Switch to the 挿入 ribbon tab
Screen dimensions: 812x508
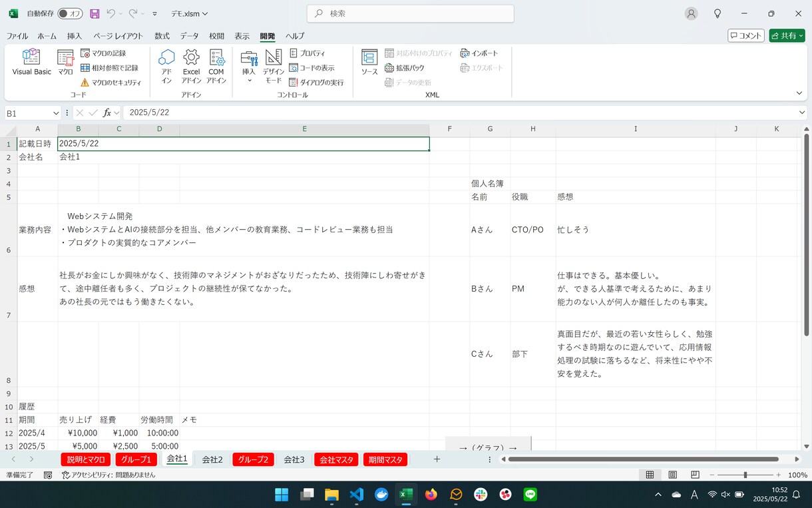click(x=75, y=36)
